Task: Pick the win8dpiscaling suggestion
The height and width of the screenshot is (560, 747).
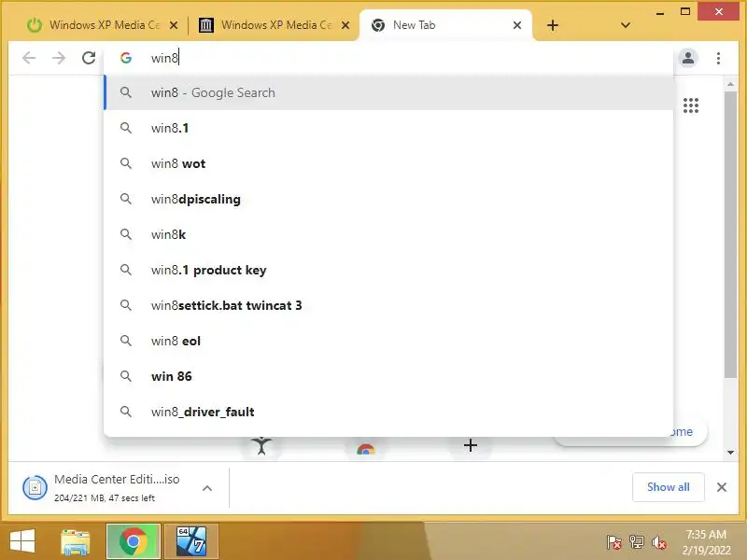Action: tap(388, 199)
